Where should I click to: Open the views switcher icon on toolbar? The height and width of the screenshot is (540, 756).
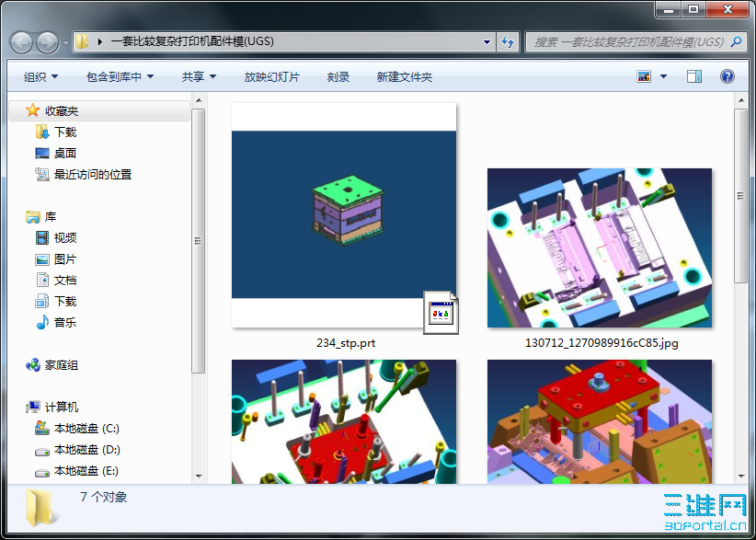[x=643, y=76]
